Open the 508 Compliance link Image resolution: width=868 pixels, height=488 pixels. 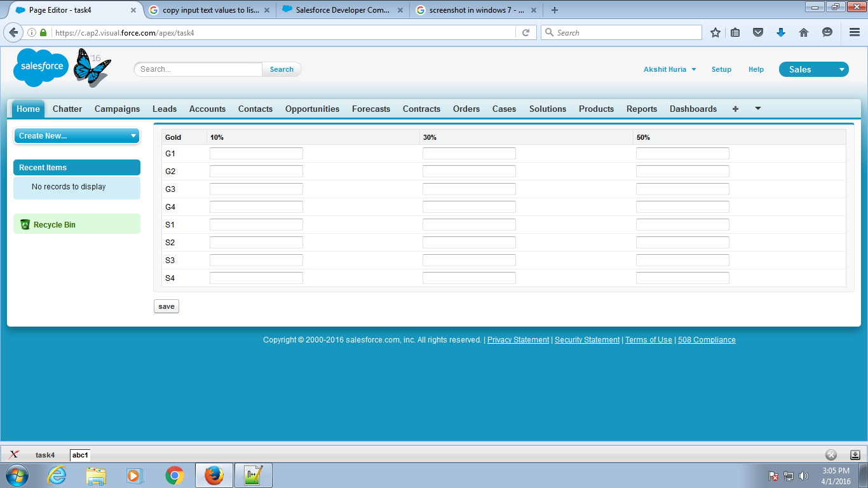pyautogui.click(x=707, y=340)
